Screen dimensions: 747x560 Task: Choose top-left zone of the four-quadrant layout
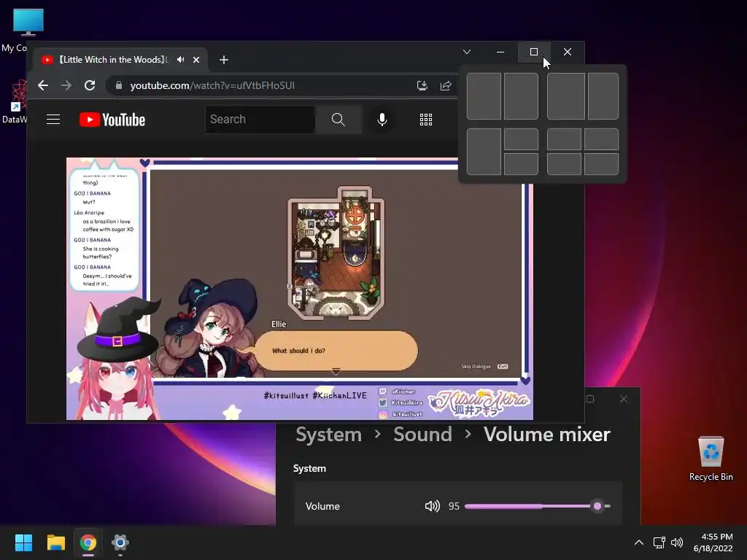tap(564, 139)
